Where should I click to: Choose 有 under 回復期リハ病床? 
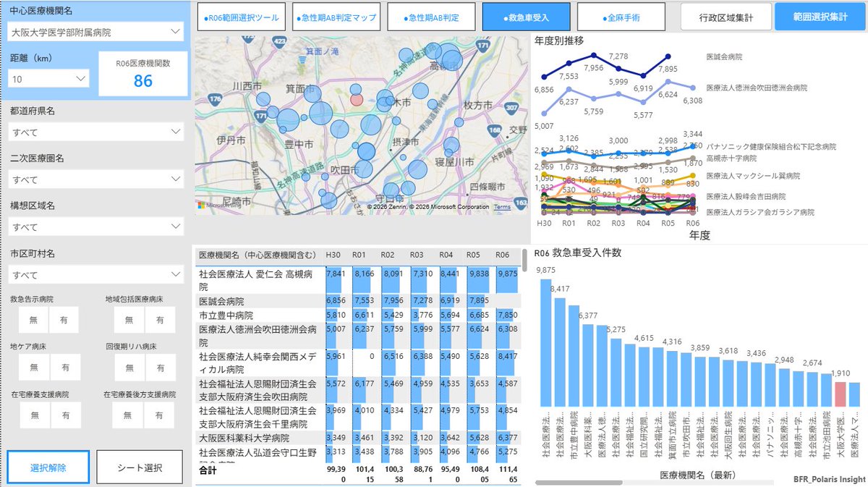tap(161, 368)
